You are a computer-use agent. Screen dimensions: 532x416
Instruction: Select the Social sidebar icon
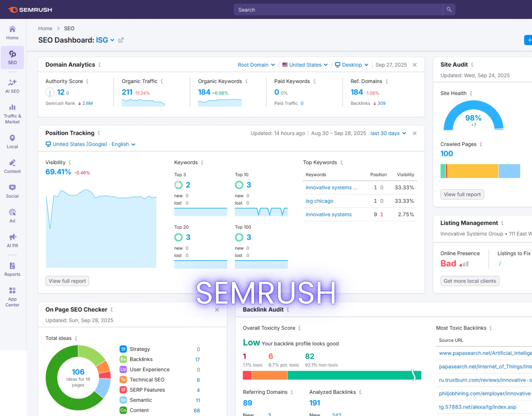click(x=12, y=191)
